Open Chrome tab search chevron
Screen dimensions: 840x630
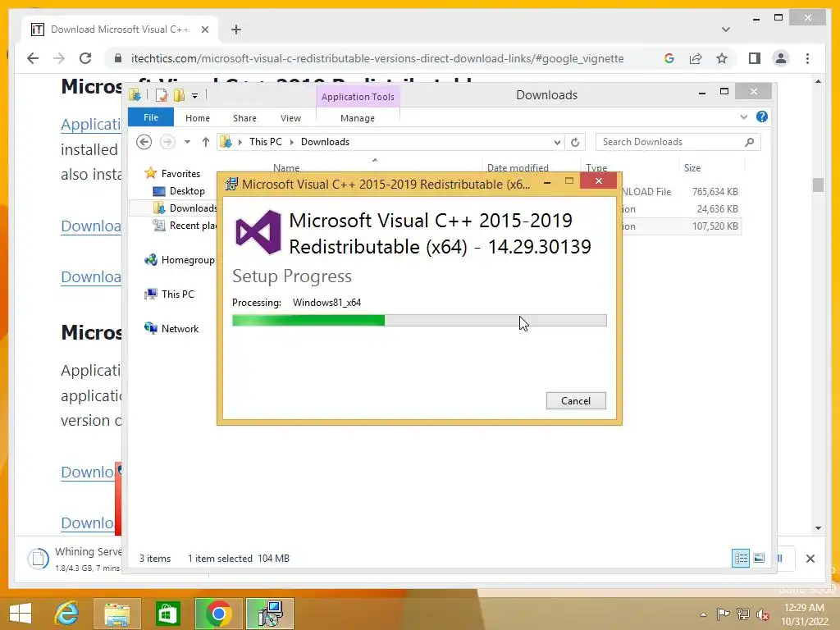726,30
